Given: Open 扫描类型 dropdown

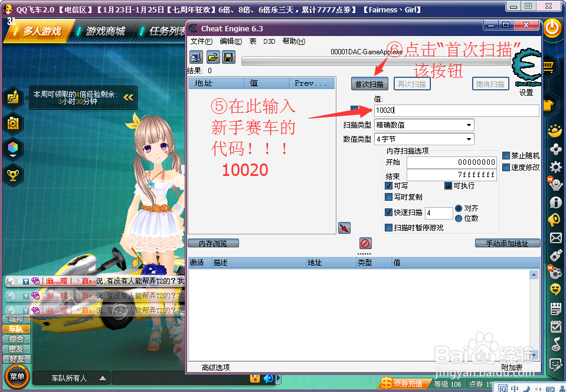Looking at the screenshot, I should click(424, 125).
